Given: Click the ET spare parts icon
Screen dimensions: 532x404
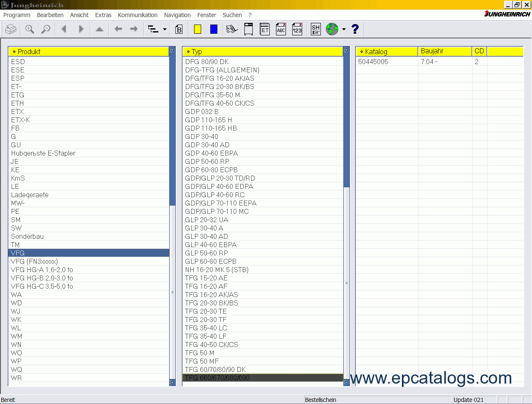Looking at the screenshot, I should point(265,29).
